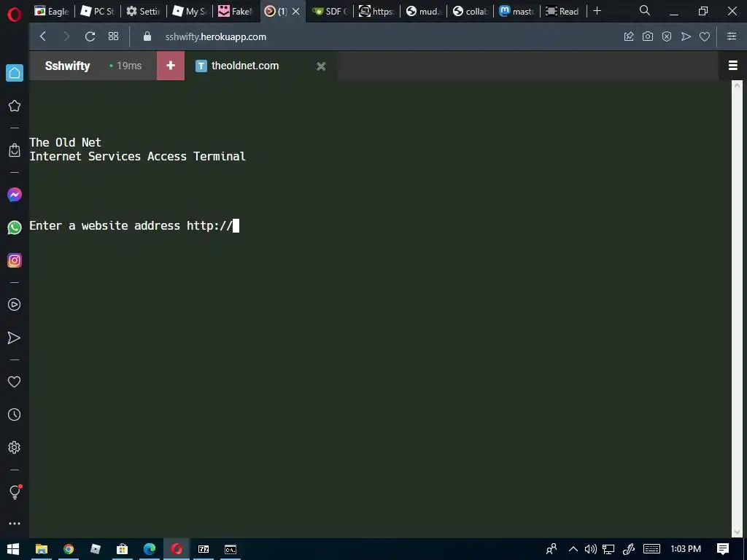Go forward to the next page
This screenshot has height=560, width=747.
[66, 36]
